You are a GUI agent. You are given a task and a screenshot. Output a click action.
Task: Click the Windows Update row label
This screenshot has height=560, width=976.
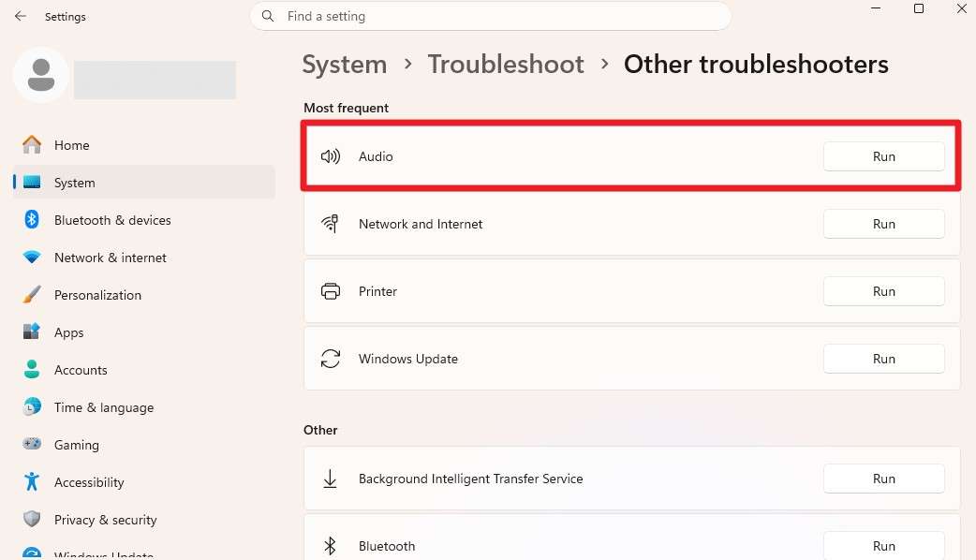(x=407, y=359)
